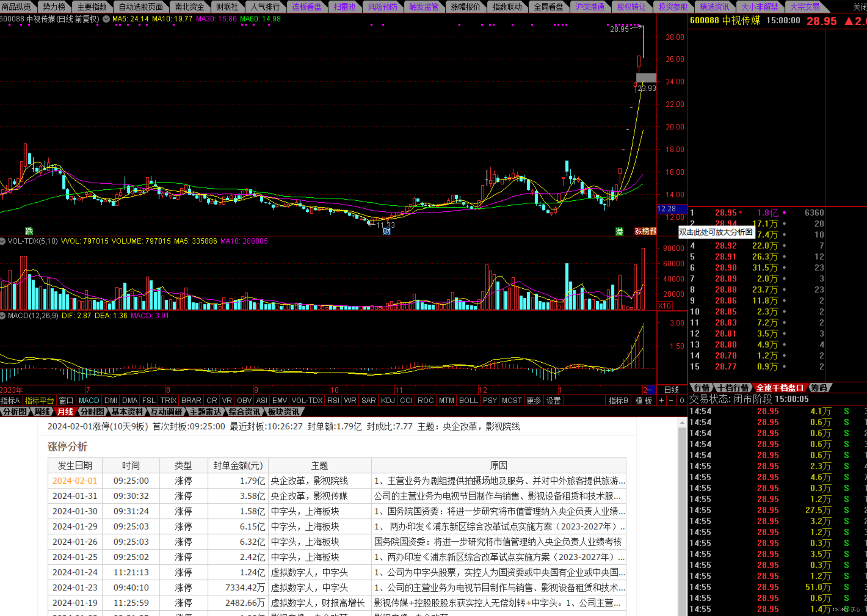The height and width of the screenshot is (616, 867).
Task: Toggle the MACD indicator
Action: (x=89, y=401)
